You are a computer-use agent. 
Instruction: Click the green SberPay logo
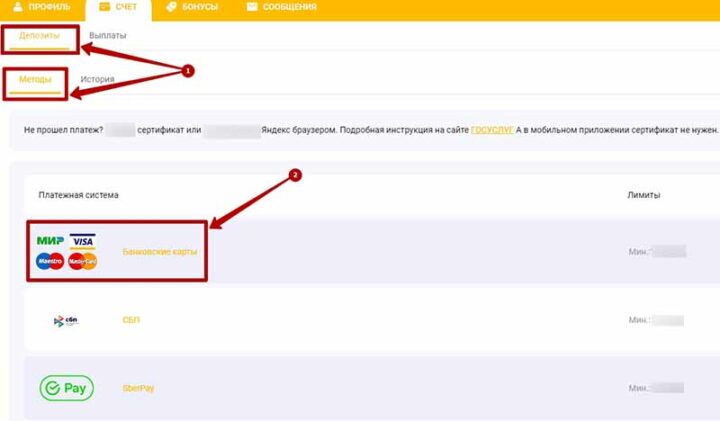pos(66,388)
